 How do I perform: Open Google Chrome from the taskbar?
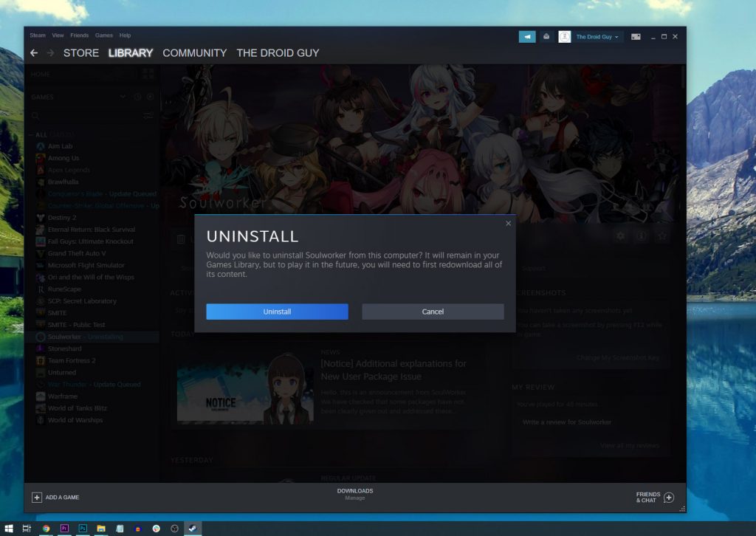(46, 529)
